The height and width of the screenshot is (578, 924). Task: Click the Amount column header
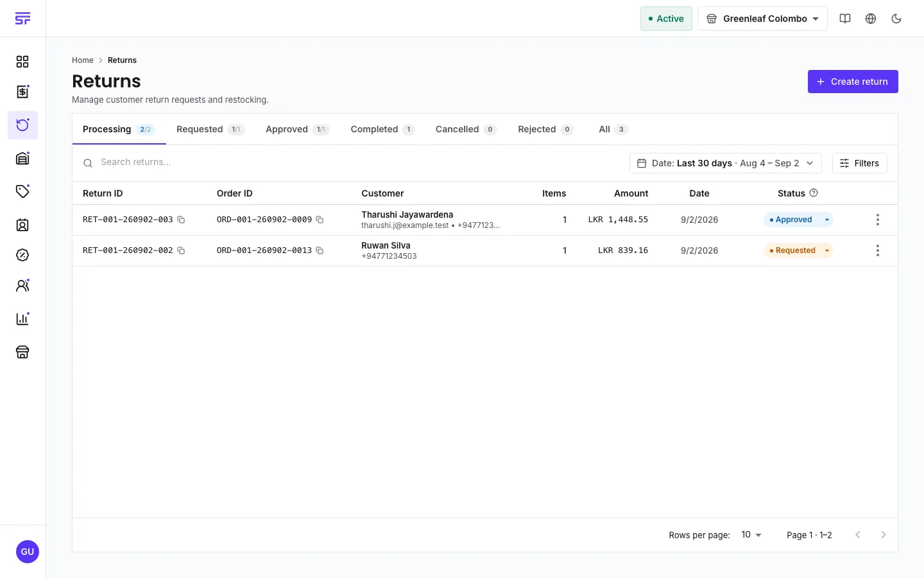coord(631,193)
